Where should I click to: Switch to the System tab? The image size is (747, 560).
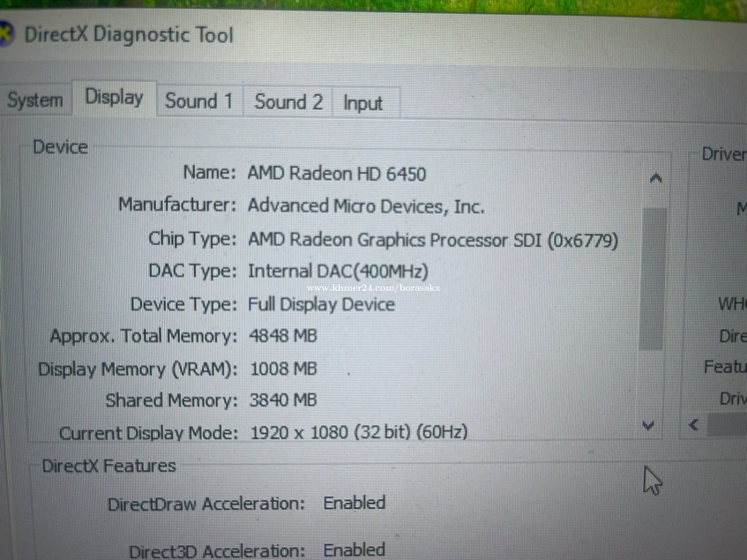coord(35,101)
